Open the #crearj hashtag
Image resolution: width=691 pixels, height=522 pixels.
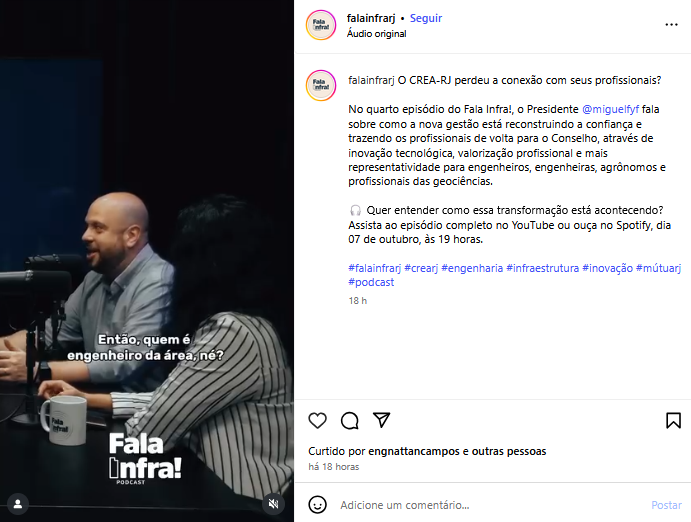coord(421,268)
